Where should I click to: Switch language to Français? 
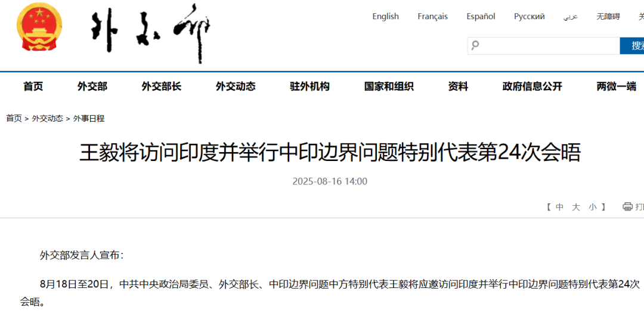(432, 17)
